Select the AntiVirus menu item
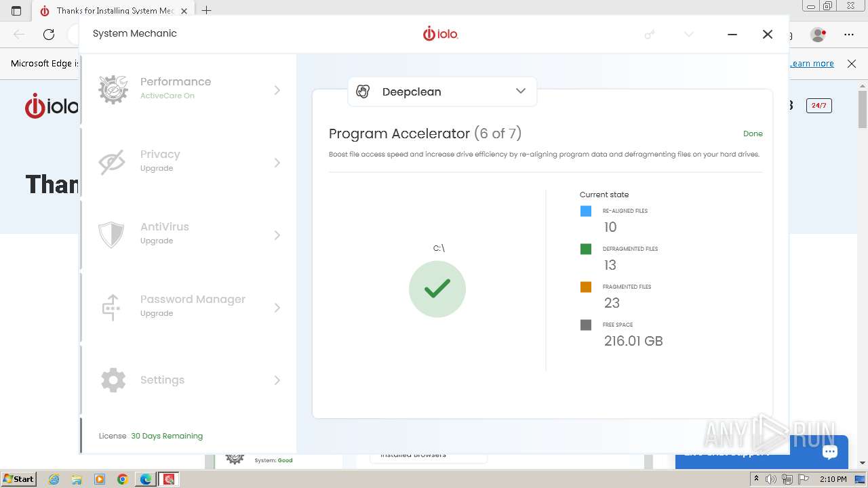The height and width of the screenshot is (488, 868). 189,235
